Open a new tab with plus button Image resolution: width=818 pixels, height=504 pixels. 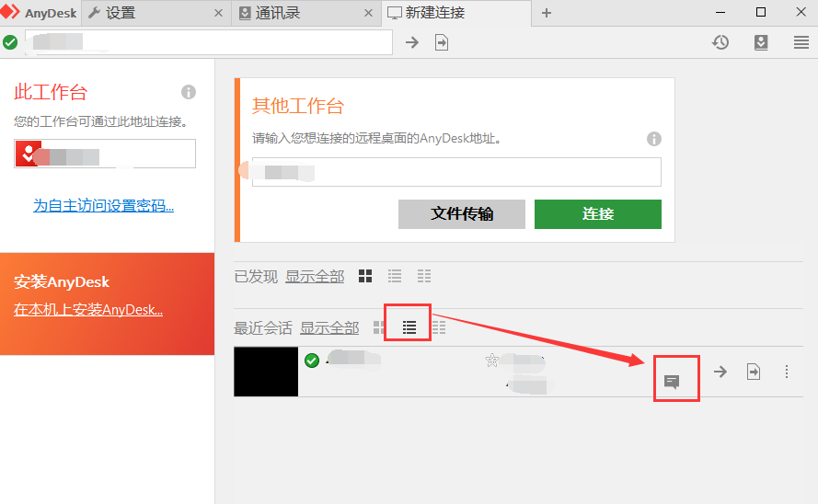coord(547,13)
